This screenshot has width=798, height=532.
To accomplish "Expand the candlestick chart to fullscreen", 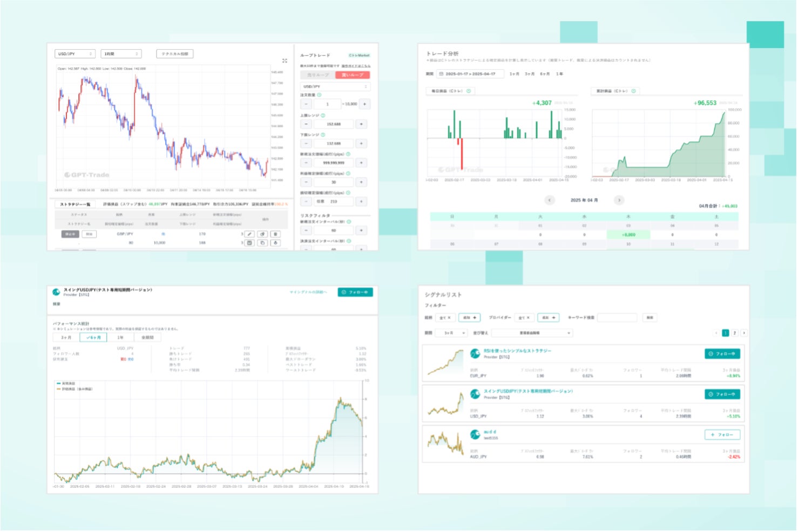I will click(285, 61).
